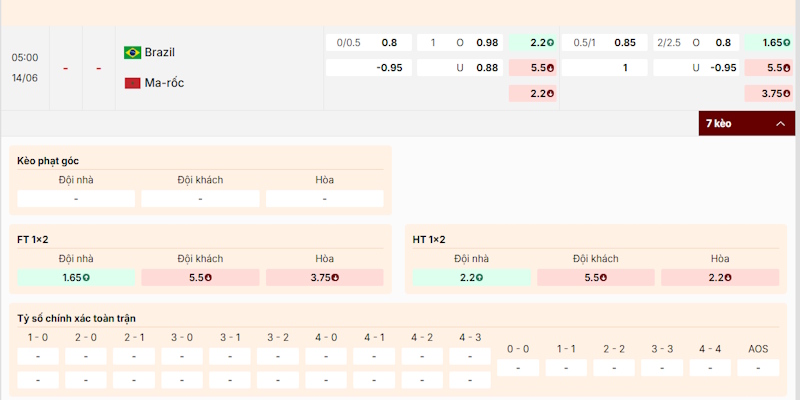Choose FT 1×2 Đội khách odds 5.5
This screenshot has width=800, height=400.
200,278
